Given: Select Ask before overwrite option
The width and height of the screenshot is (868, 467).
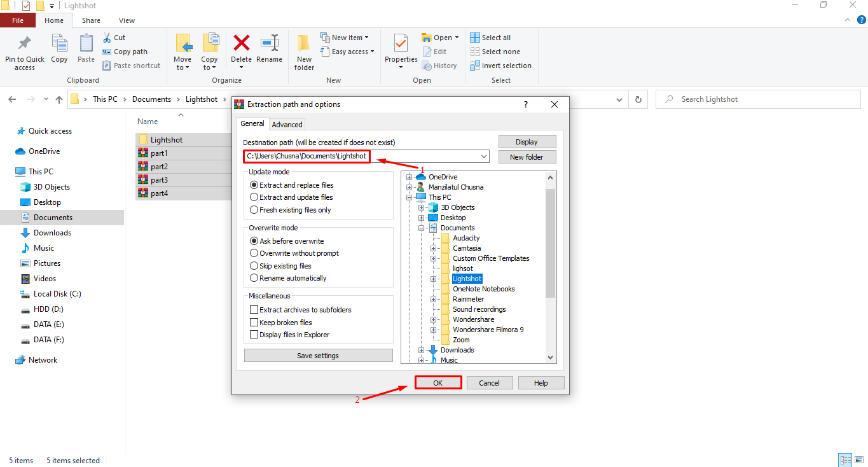Looking at the screenshot, I should coord(287,241).
